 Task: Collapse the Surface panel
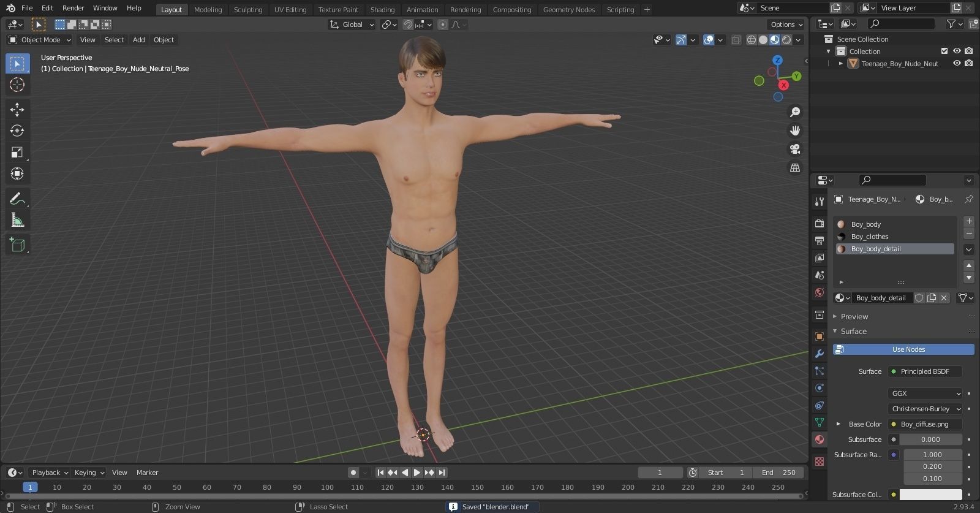click(853, 332)
